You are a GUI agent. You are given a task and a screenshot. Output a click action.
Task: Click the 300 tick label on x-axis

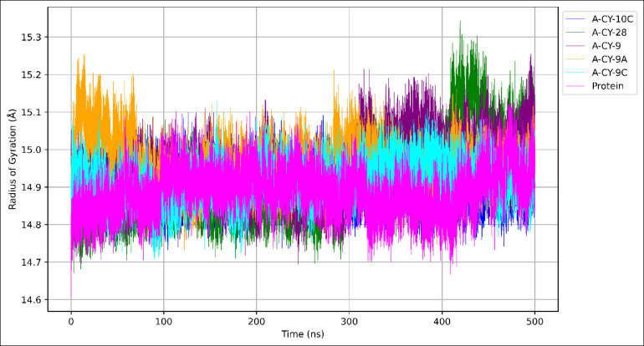(350, 320)
